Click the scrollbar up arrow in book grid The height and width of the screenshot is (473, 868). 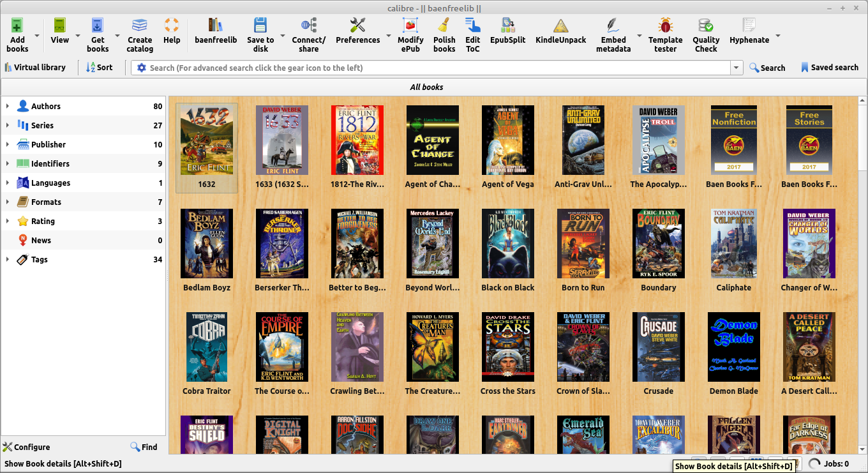862,100
